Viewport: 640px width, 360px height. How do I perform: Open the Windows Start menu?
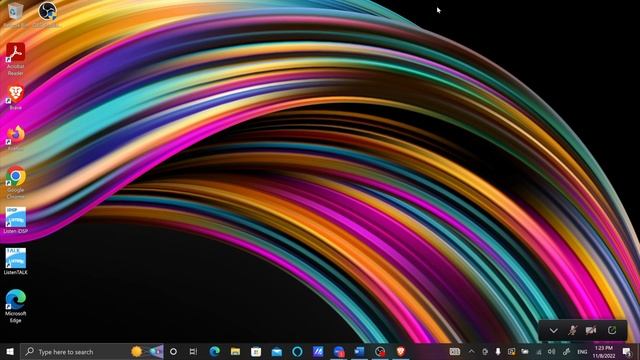10,351
